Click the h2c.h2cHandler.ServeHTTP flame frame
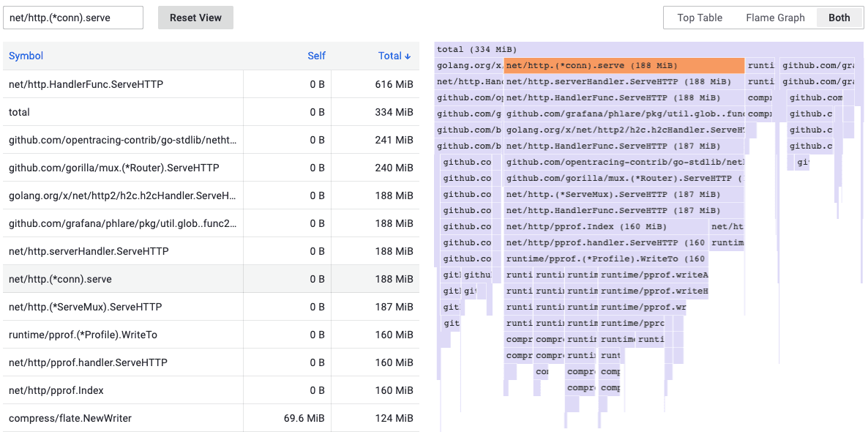The image size is (868, 432). point(622,130)
